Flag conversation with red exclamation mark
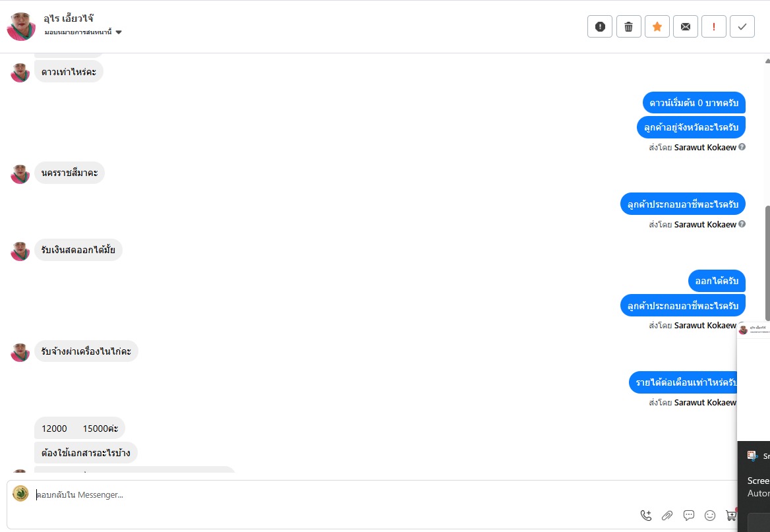This screenshot has width=770, height=532. pos(714,26)
